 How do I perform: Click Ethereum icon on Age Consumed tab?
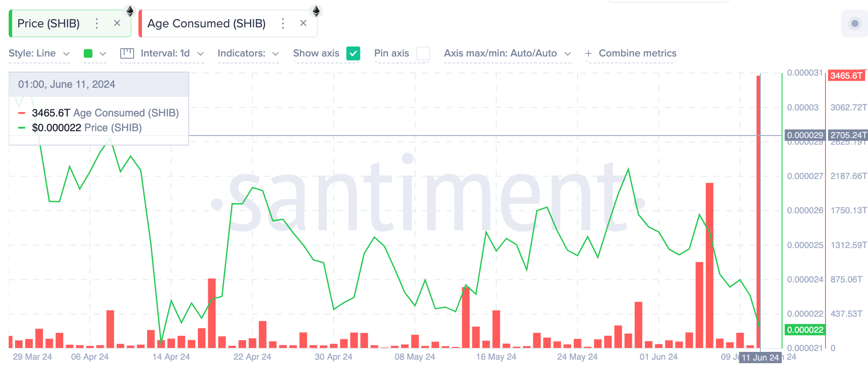pos(316,11)
